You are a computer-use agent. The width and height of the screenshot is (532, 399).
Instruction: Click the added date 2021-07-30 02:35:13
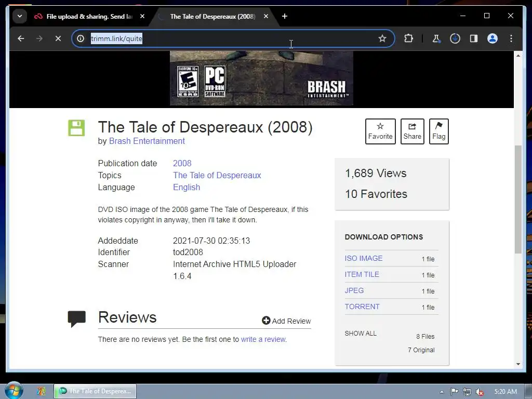tap(211, 241)
